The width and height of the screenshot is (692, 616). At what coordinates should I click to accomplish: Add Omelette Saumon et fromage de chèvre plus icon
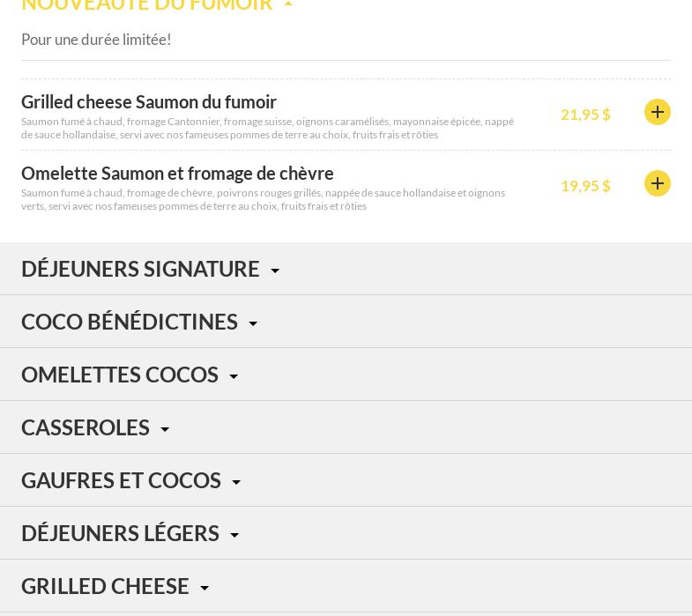click(x=657, y=183)
